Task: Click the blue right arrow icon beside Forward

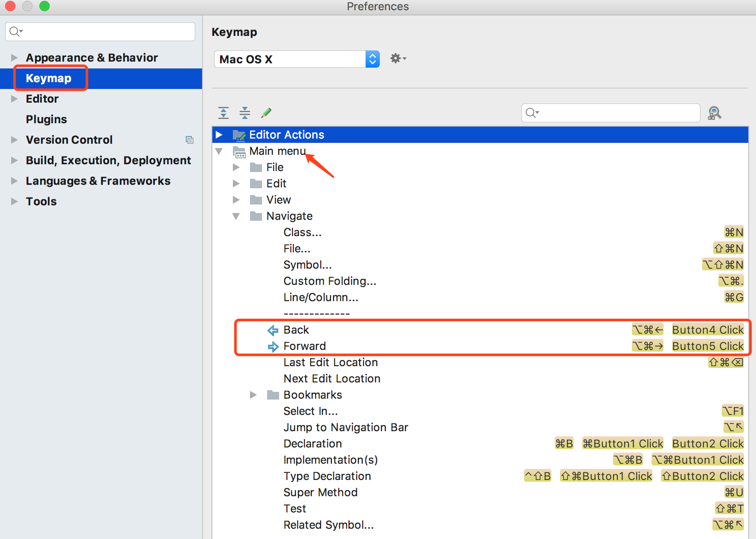Action: pos(273,346)
